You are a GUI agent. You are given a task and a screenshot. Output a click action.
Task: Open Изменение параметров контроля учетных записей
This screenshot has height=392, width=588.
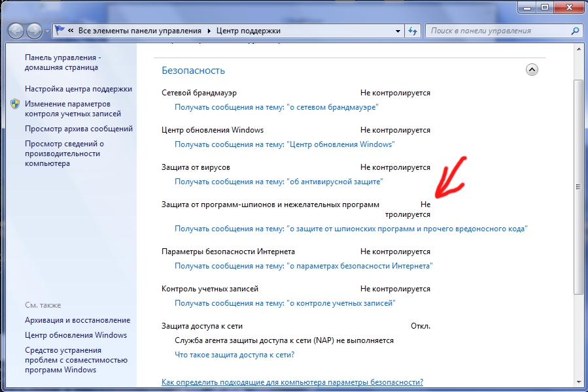pyautogui.click(x=73, y=108)
